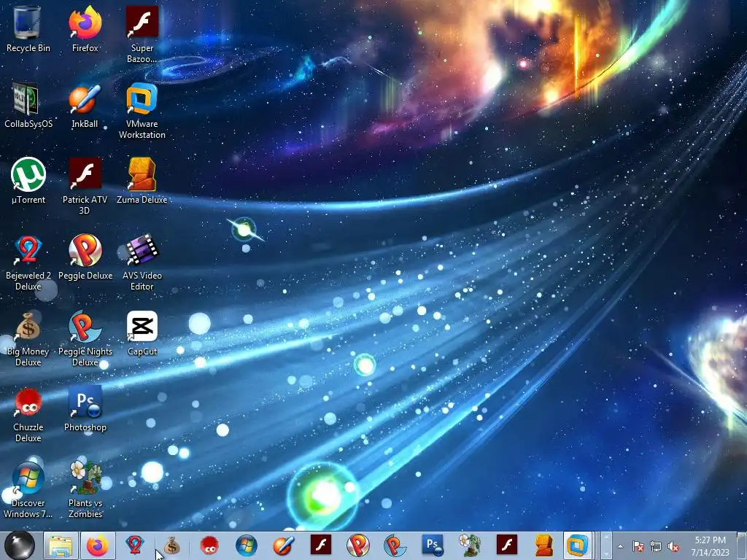This screenshot has width=747, height=560.
Task: Open Windows Explorer from the taskbar
Action: pos(61,545)
